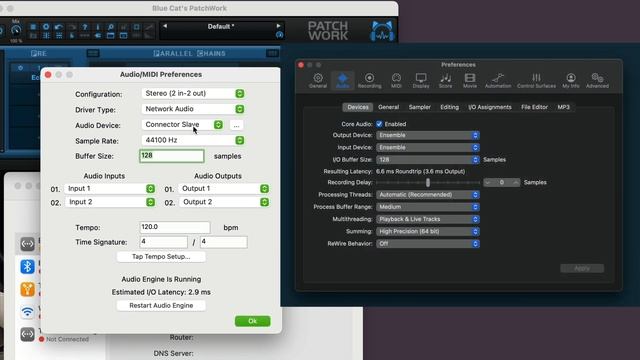The image size is (640, 360).
Task: Switch to File Editor tab
Action: coord(534,107)
